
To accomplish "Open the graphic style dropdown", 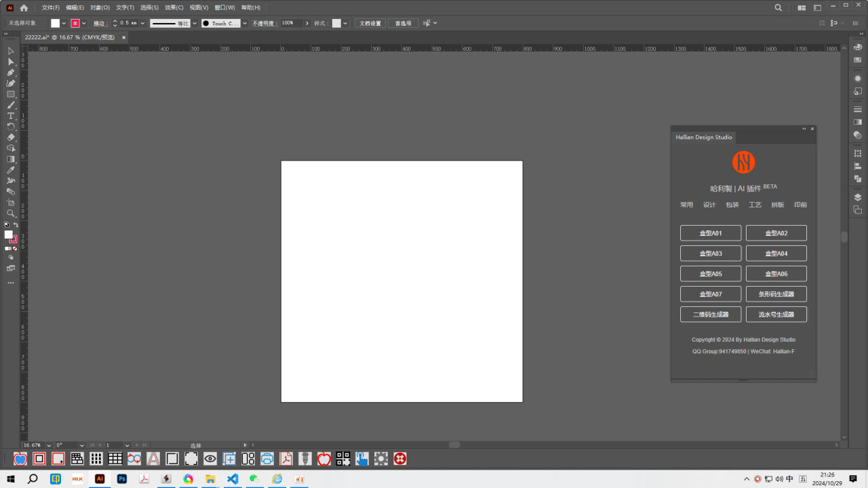I will tap(345, 23).
